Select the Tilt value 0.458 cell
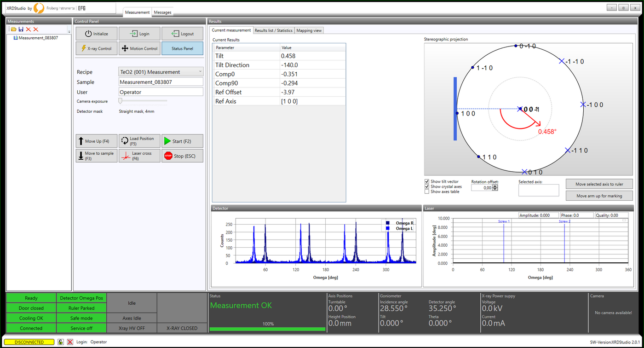 (x=312, y=56)
